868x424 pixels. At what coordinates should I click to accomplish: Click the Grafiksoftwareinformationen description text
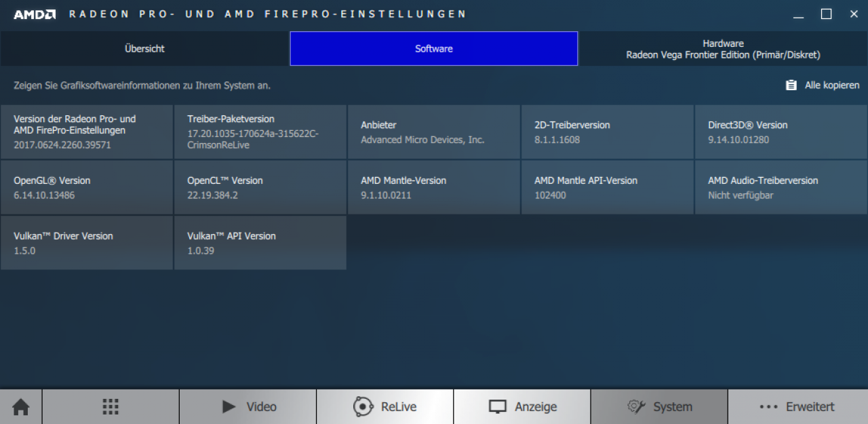142,85
